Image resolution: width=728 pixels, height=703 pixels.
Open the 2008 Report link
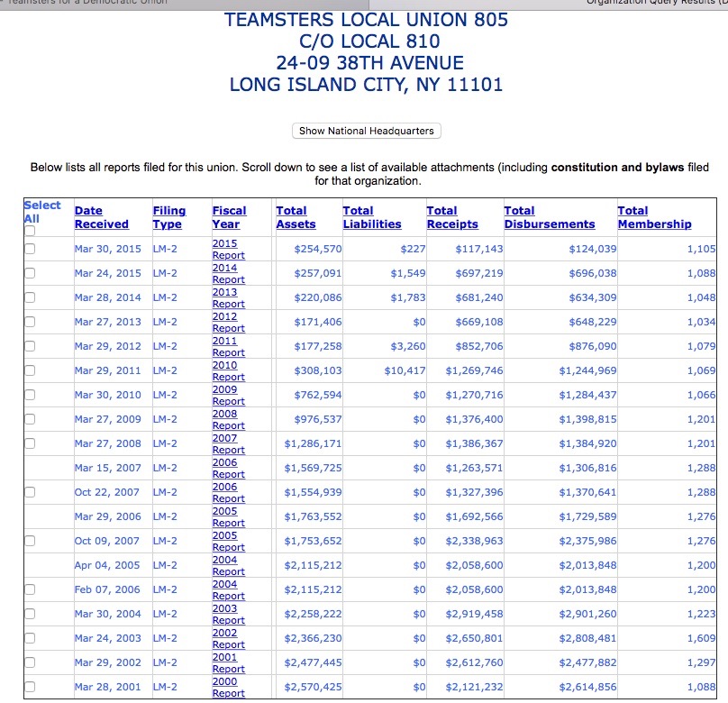[229, 419]
